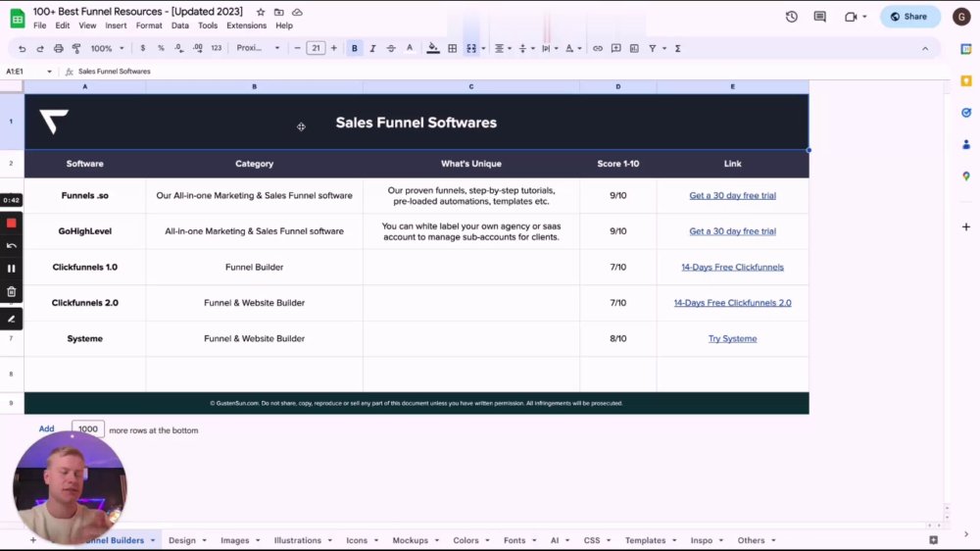Move document with folder icon

pos(278,12)
